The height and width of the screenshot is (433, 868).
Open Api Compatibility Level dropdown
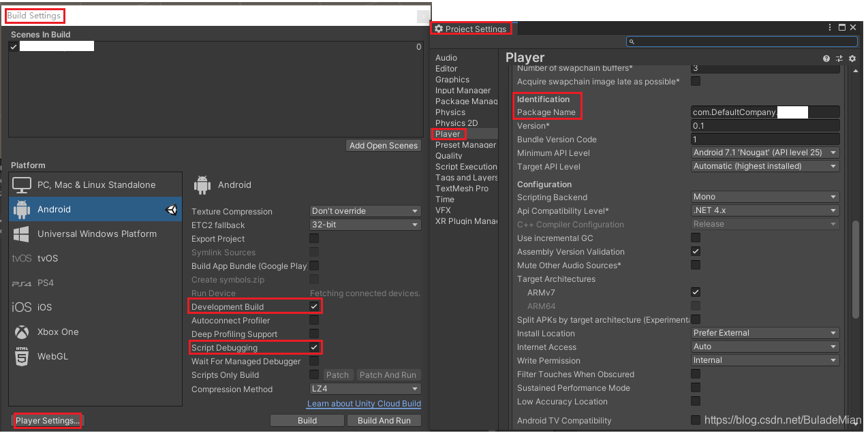[765, 210]
